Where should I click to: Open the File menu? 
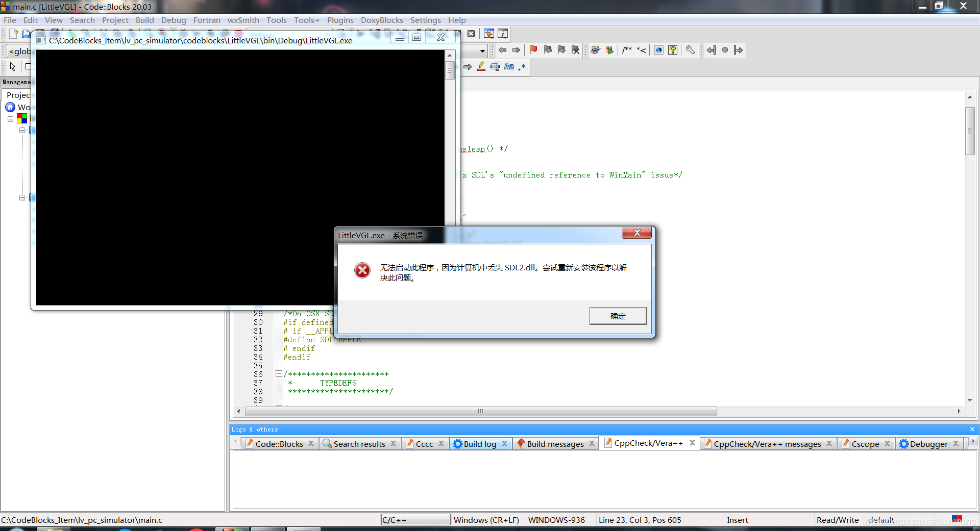(x=10, y=20)
